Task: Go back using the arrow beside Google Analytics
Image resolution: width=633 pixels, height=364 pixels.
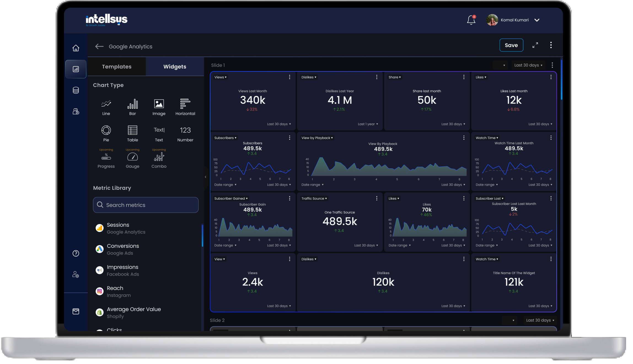Action: click(x=99, y=46)
